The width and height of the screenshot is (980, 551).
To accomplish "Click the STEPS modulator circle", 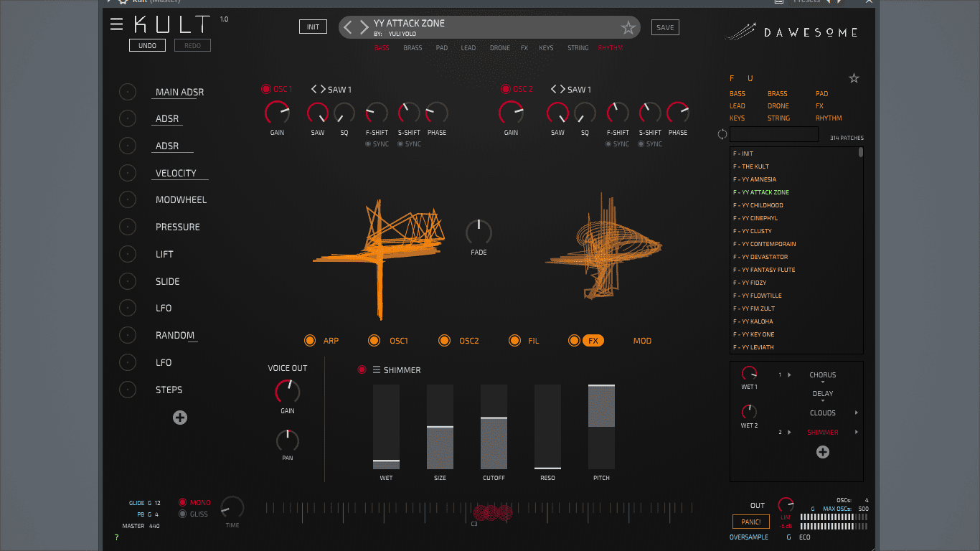I will [127, 390].
